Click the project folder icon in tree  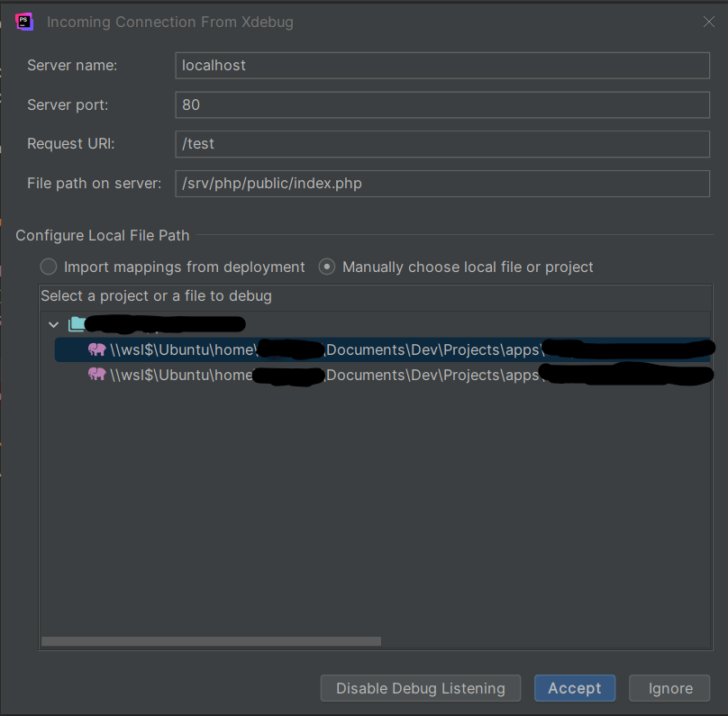click(77, 324)
